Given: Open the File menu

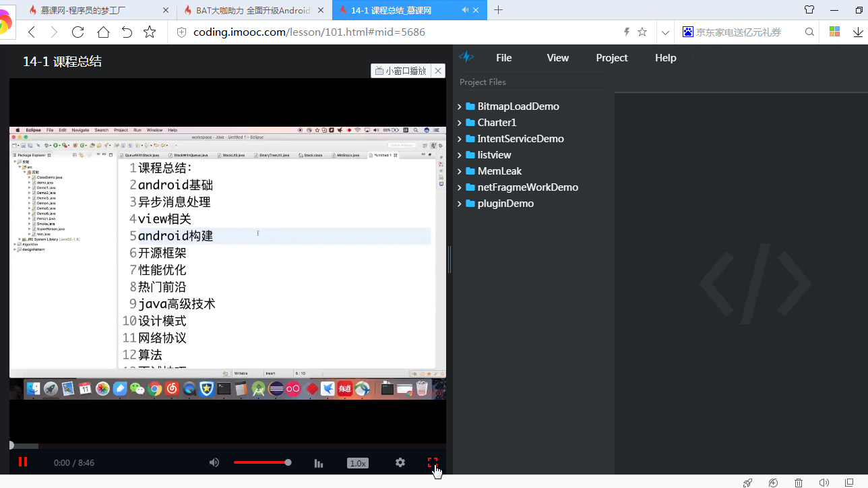Looking at the screenshot, I should click(503, 58).
